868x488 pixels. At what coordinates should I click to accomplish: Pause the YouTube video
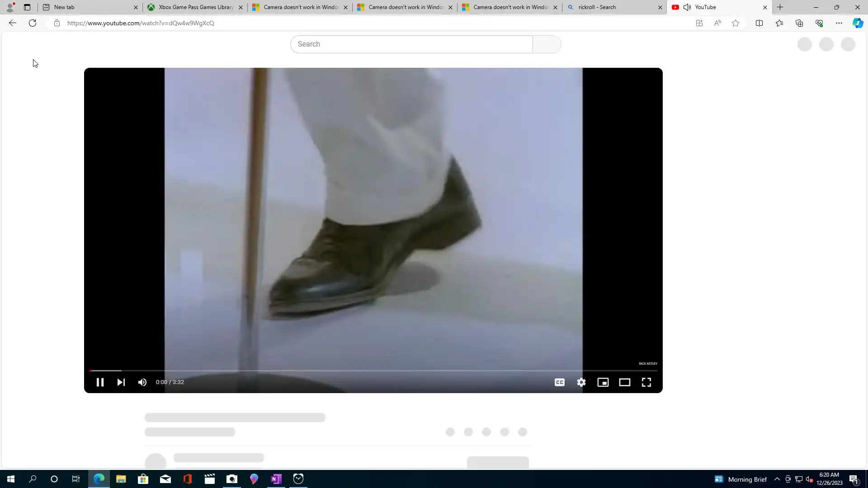(100, 382)
